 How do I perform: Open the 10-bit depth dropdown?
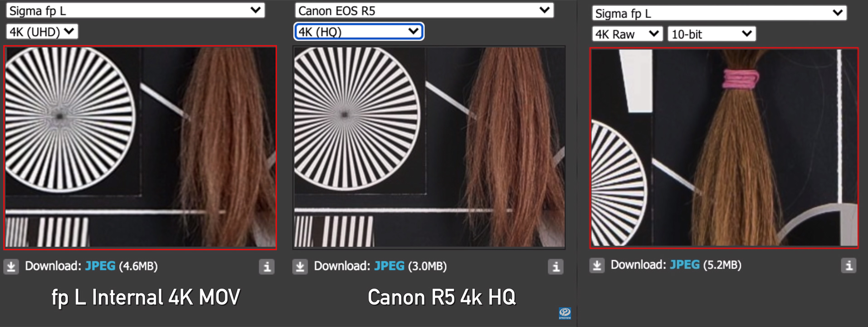(x=712, y=34)
